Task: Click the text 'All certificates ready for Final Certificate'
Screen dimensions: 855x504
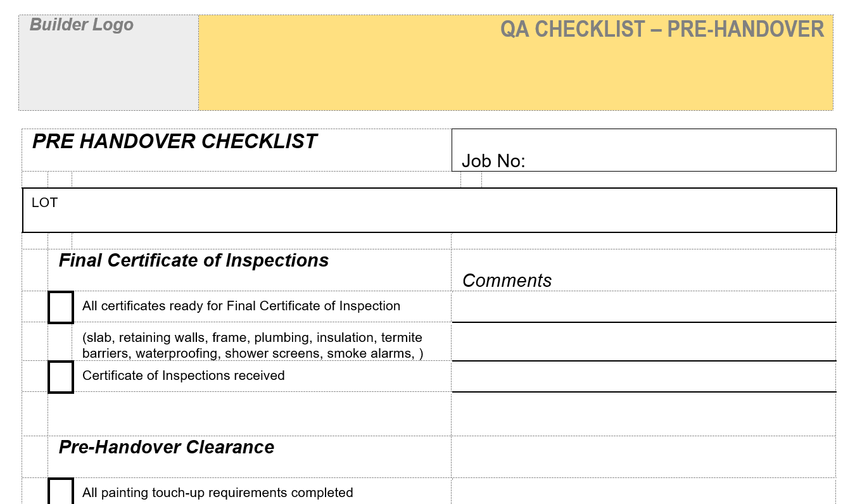Action: pyautogui.click(x=241, y=306)
